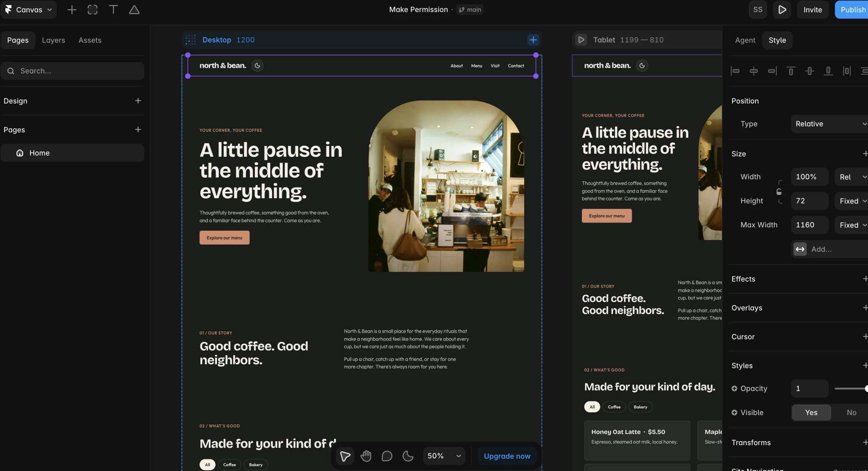Open the Position Type Relative dropdown
Image resolution: width=868 pixels, height=471 pixels.
click(x=830, y=124)
